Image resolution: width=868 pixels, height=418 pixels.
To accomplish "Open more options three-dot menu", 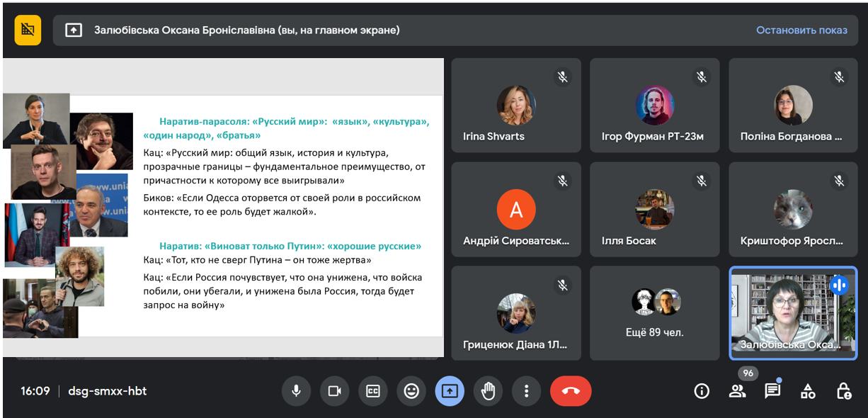I will (526, 391).
